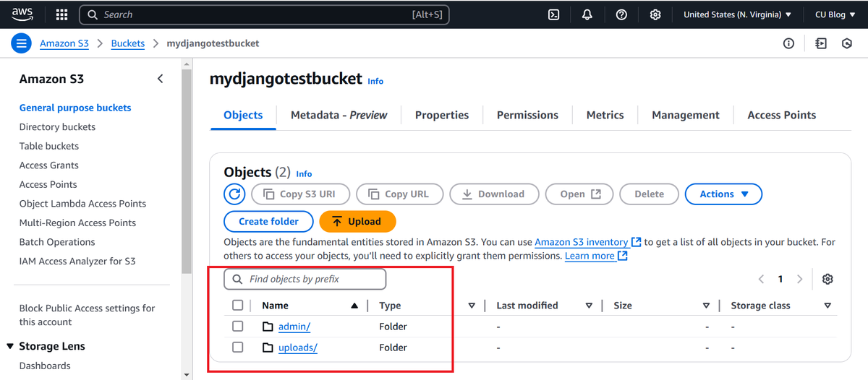This screenshot has height=380, width=868.
Task: Go to Buckets breadcrumb
Action: 128,43
